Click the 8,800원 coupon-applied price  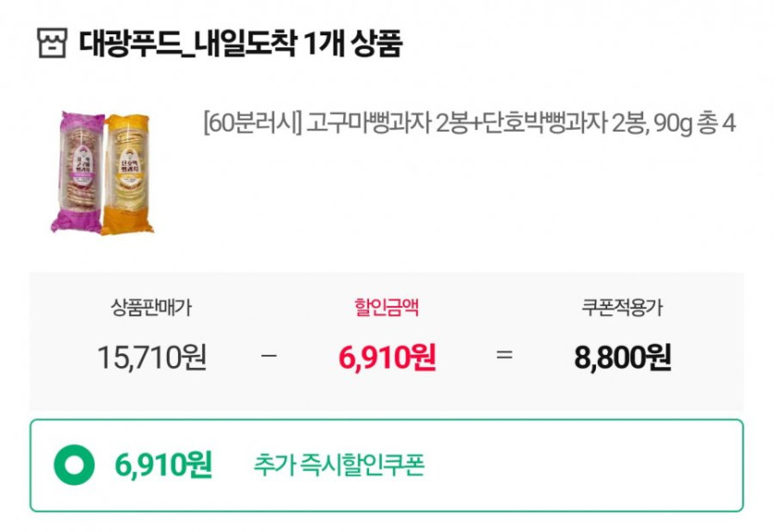622,357
